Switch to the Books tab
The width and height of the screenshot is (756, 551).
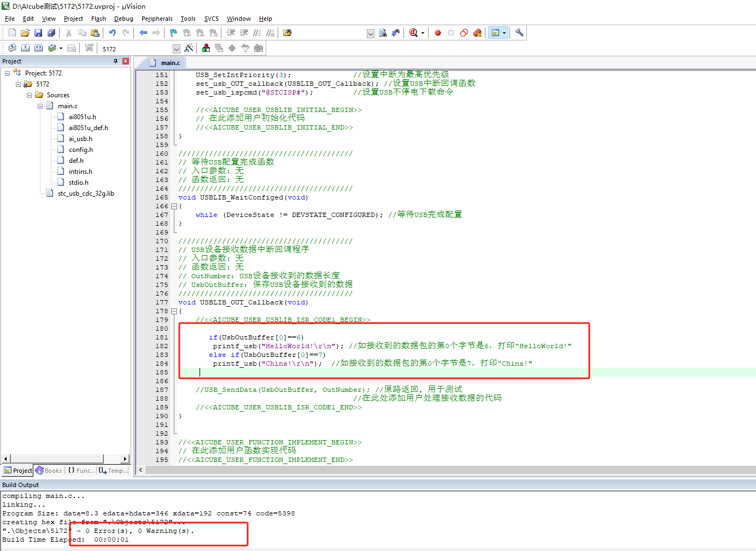[x=49, y=471]
